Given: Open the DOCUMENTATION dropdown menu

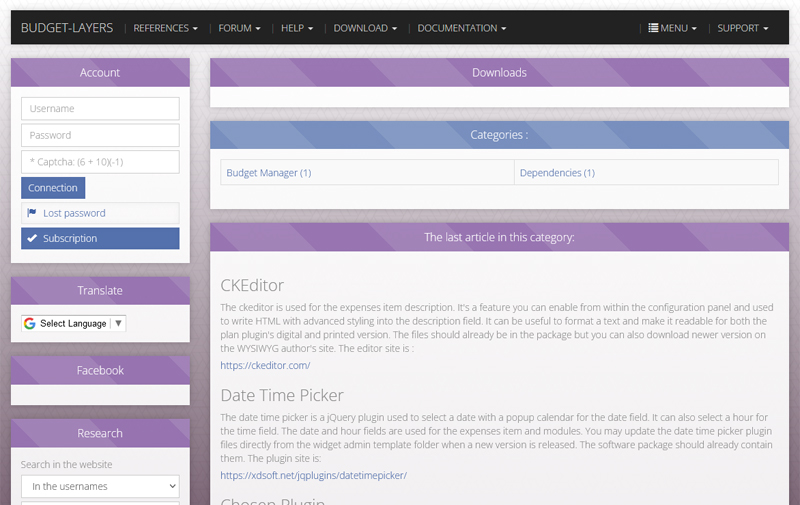Looking at the screenshot, I should [462, 28].
